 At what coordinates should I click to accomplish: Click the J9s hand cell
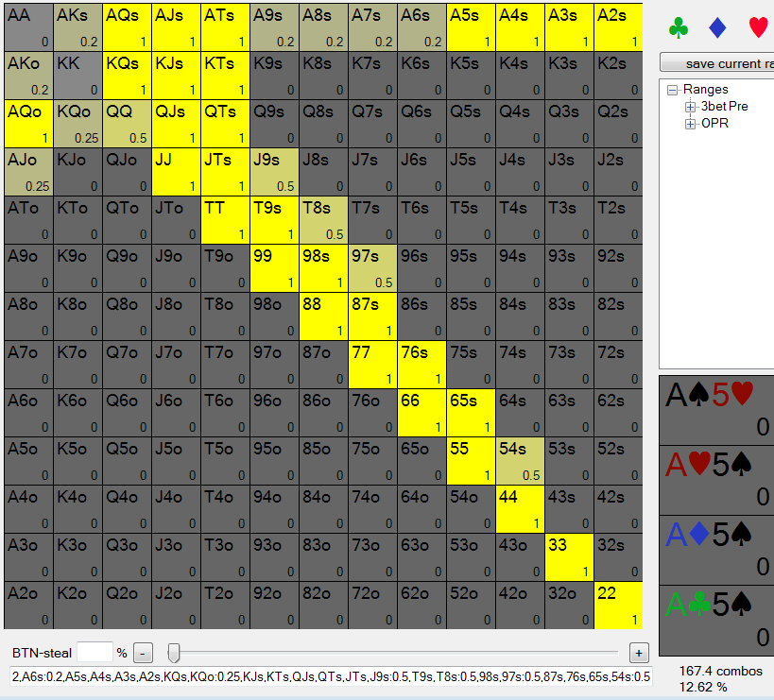274,172
